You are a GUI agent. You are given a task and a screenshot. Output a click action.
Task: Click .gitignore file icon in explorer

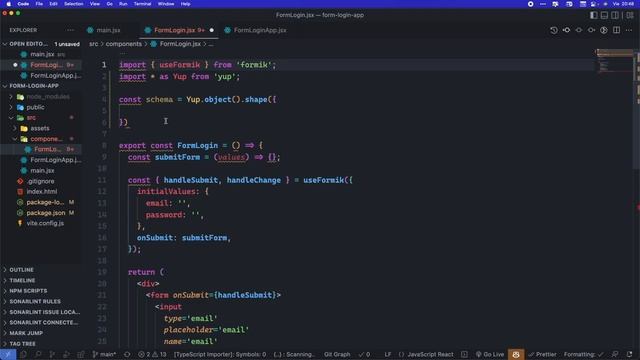(20, 181)
